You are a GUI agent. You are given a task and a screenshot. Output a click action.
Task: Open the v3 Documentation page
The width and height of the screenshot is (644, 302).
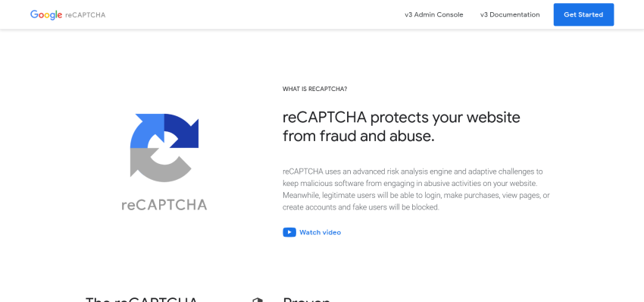(510, 15)
